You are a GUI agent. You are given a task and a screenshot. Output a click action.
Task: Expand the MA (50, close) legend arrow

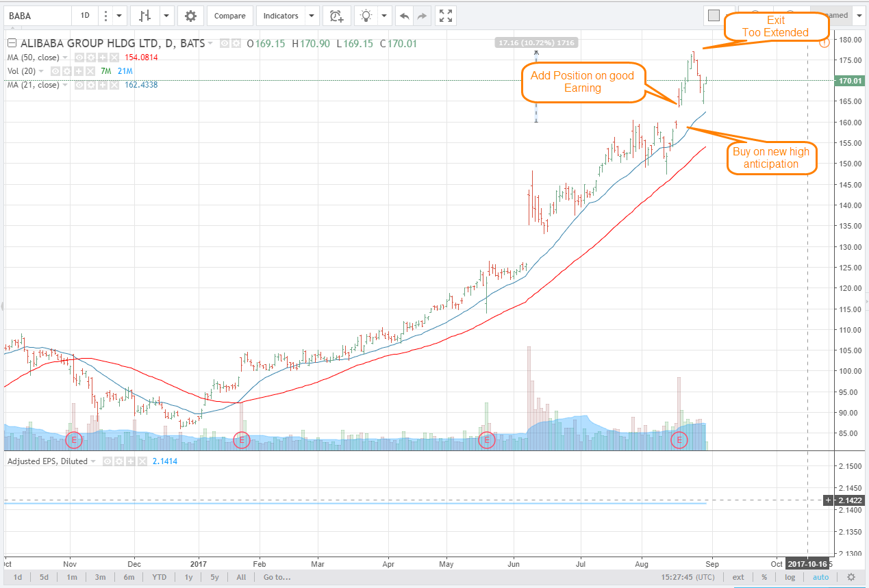pyautogui.click(x=66, y=57)
